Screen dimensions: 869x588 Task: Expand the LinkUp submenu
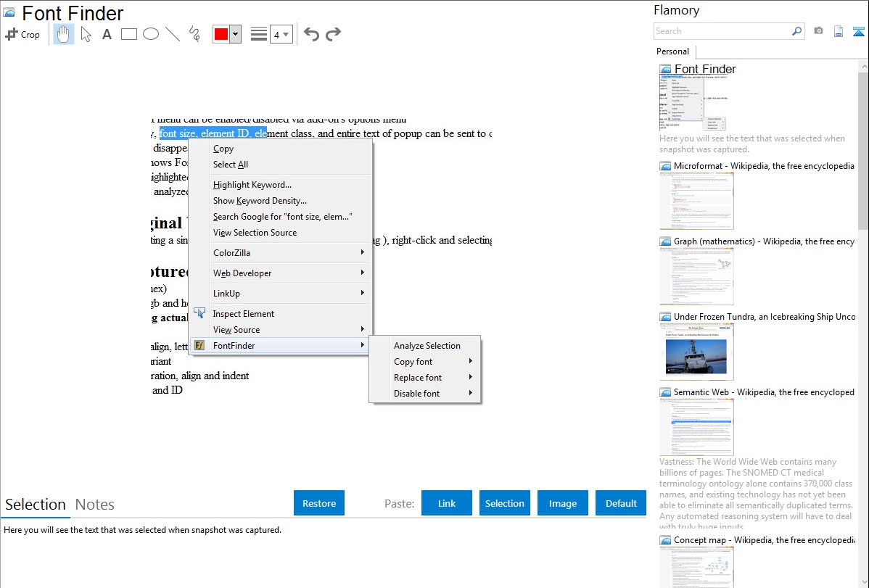pos(363,293)
